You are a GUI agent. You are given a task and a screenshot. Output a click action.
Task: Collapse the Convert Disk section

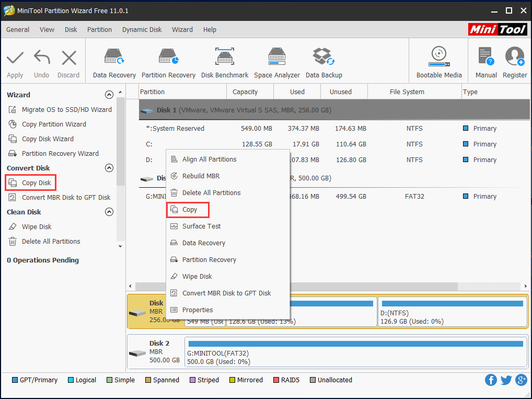click(109, 168)
